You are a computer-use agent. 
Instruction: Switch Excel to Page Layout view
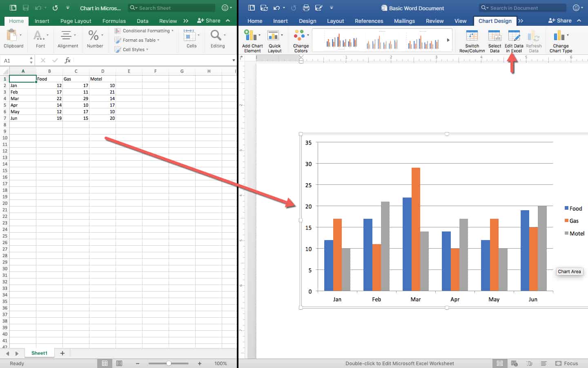click(x=119, y=363)
